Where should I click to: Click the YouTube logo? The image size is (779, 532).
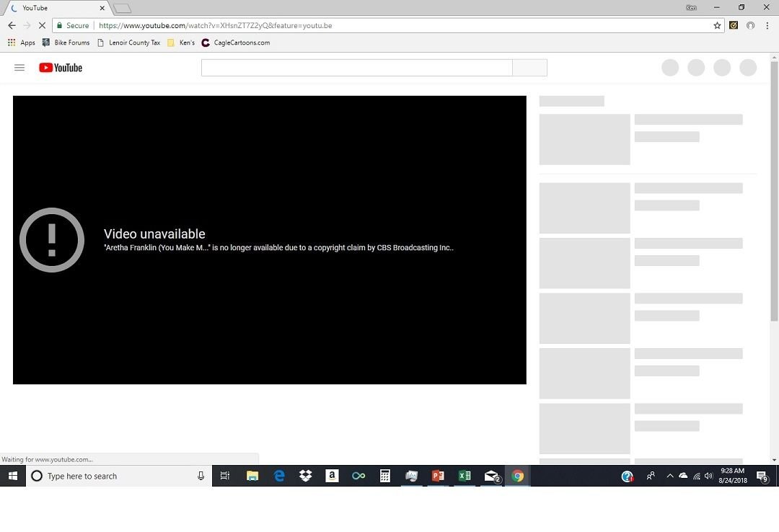pos(61,68)
